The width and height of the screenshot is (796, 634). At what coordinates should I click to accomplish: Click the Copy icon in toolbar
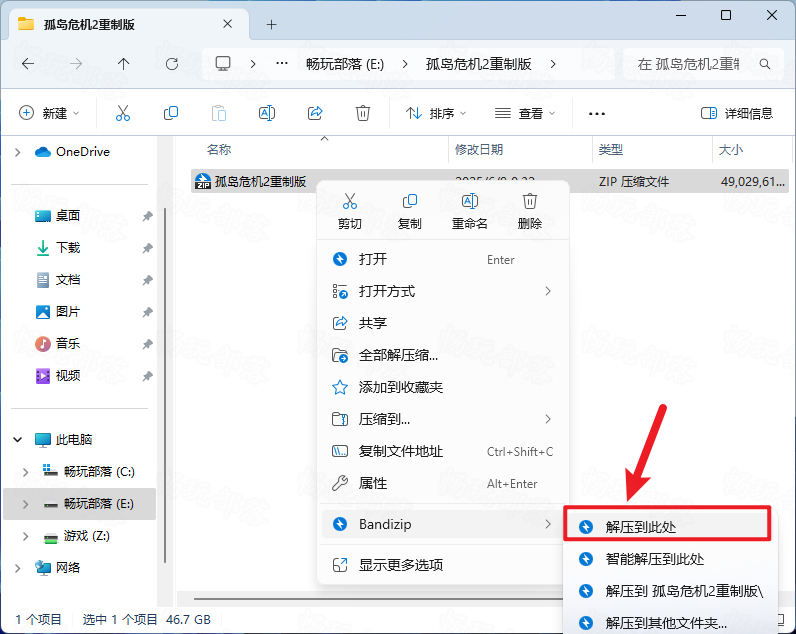[x=171, y=113]
